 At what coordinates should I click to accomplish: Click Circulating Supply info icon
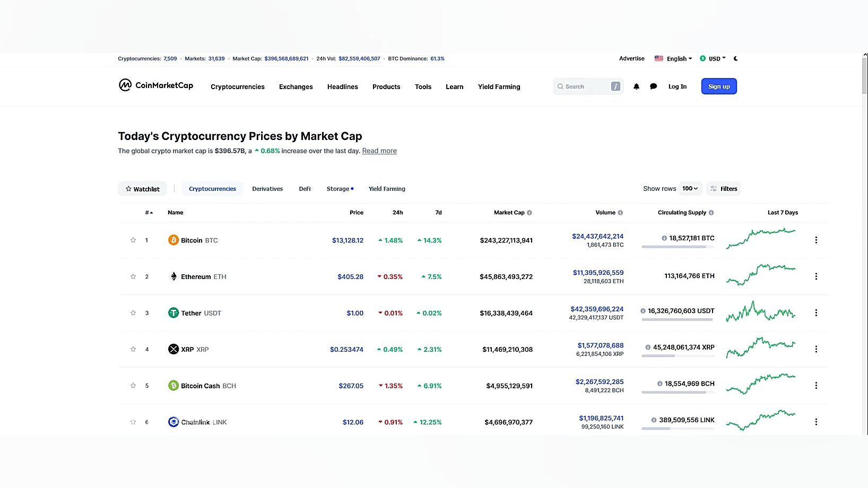pyautogui.click(x=711, y=213)
